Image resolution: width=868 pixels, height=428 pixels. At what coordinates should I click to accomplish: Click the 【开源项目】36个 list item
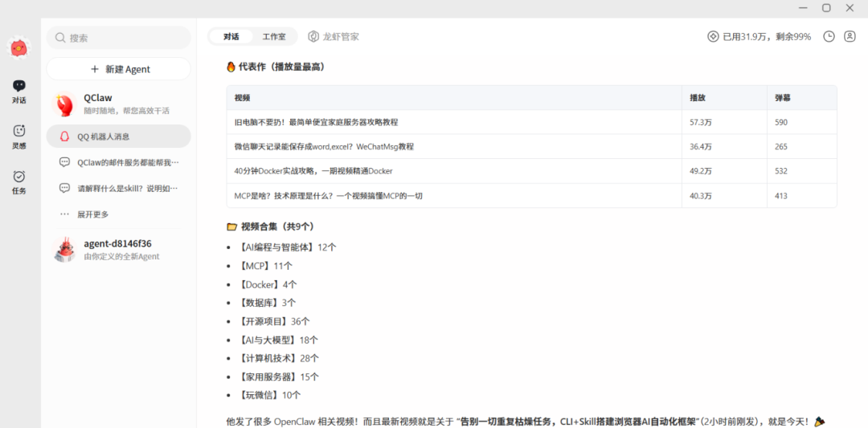point(274,321)
